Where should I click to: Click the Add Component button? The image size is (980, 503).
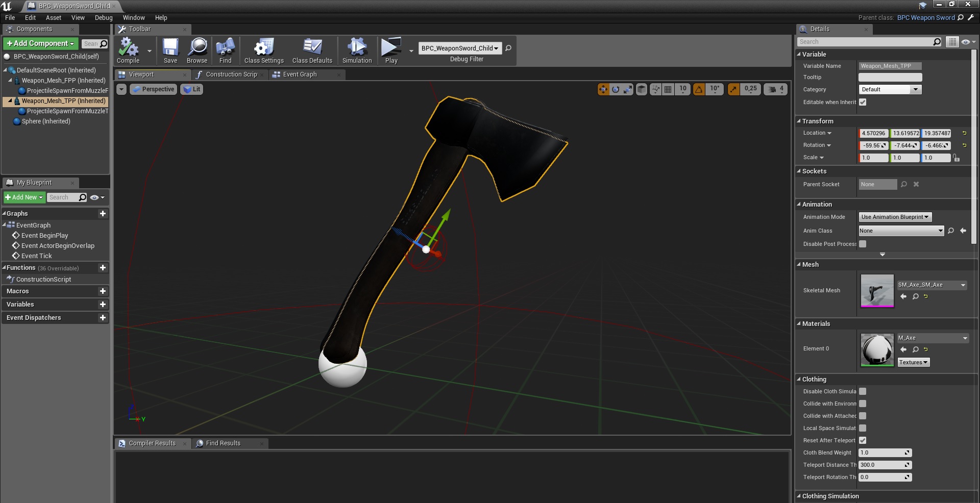41,44
